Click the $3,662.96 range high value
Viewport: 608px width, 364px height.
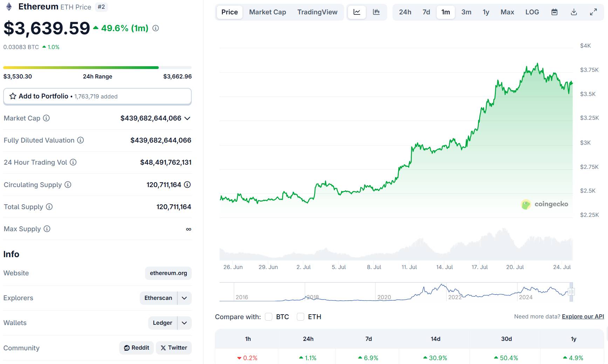(177, 76)
